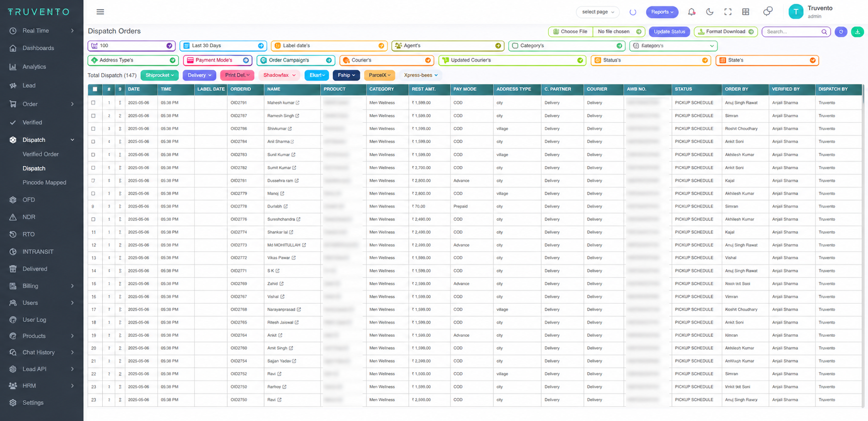Check the row for order OID2791

click(94, 103)
